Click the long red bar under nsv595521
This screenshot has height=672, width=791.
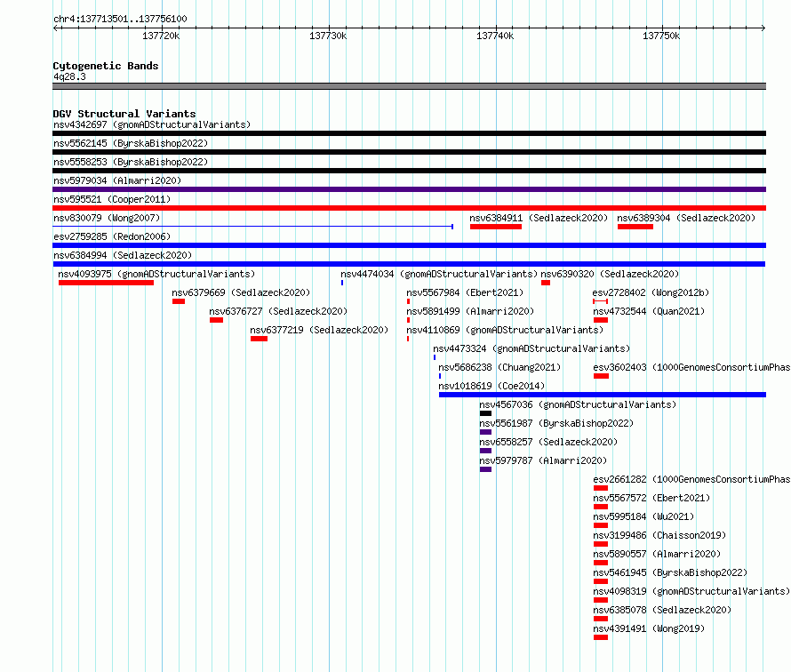[409, 208]
